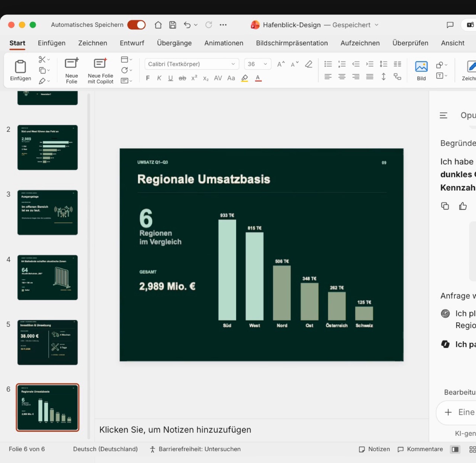Toggle underline formatting (U)
Image resolution: width=476 pixels, height=463 pixels.
pyautogui.click(x=171, y=78)
